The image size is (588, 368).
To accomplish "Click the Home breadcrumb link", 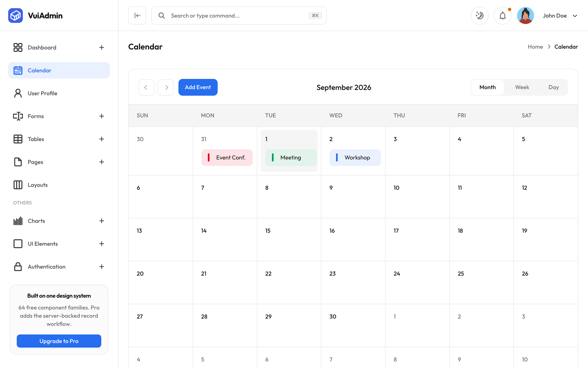I will (x=535, y=47).
